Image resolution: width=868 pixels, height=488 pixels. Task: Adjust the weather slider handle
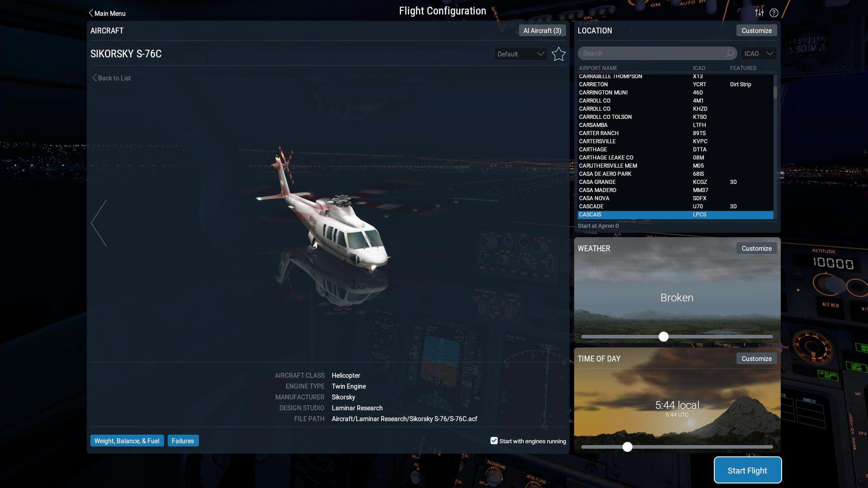click(x=663, y=337)
